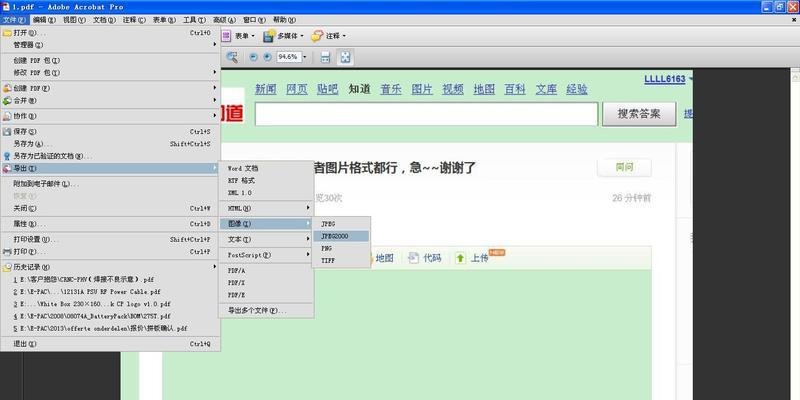This screenshot has width=800, height=400.
Task: Select the marquee zoom magnifier tool
Action: (232, 57)
